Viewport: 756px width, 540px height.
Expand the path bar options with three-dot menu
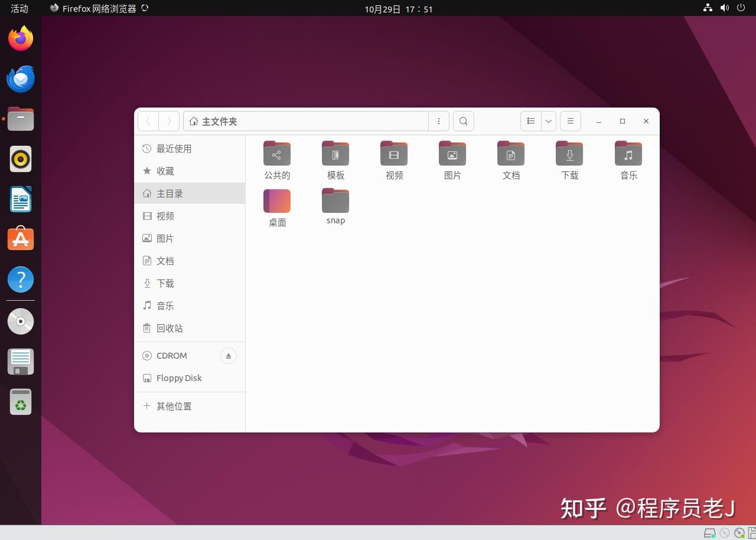(x=438, y=121)
